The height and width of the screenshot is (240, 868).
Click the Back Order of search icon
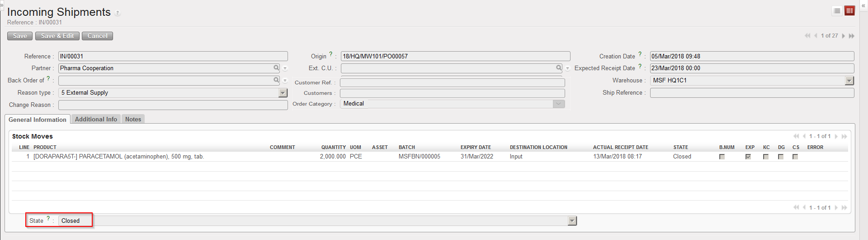[276, 80]
